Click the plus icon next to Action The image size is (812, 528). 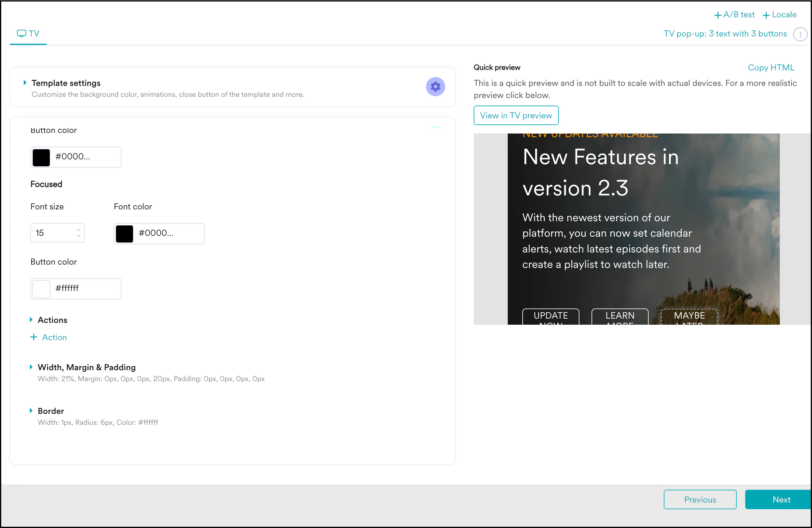click(34, 337)
